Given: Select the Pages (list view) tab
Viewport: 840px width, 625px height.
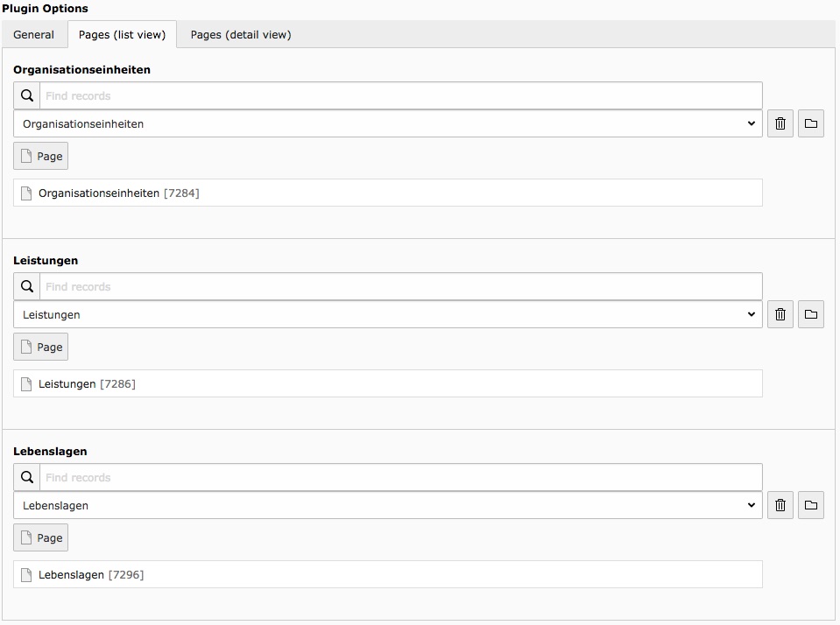Looking at the screenshot, I should (x=122, y=35).
